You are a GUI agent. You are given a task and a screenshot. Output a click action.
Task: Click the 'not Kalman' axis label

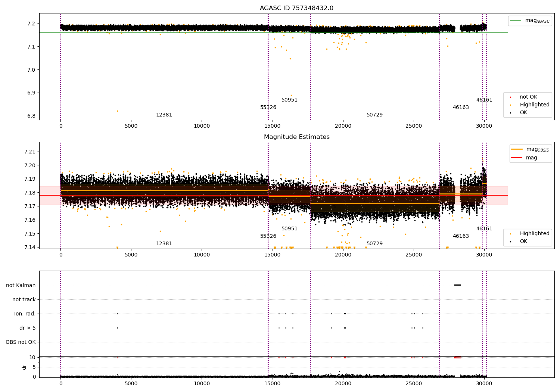point(21,286)
